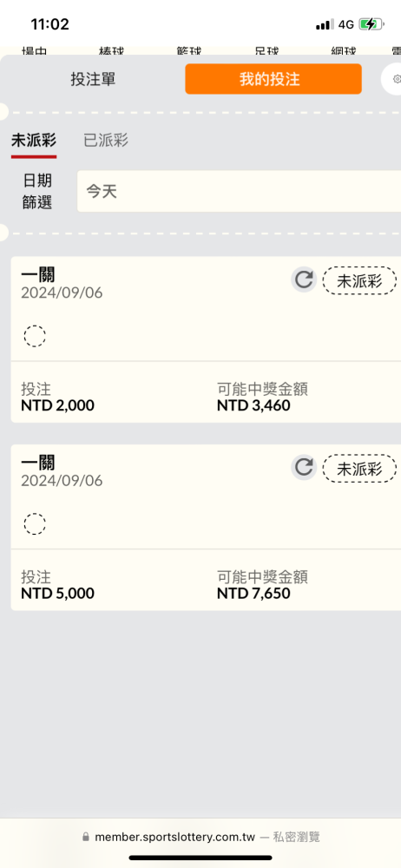This screenshot has width=401, height=868.
Task: Tap the battery indicator in status bar
Action: tap(371, 24)
